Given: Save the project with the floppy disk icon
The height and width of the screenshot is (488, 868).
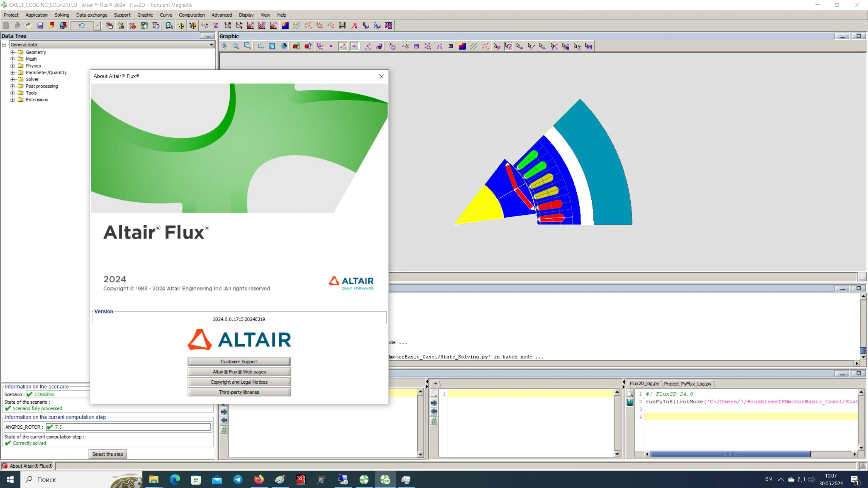Looking at the screenshot, I should point(40,25).
